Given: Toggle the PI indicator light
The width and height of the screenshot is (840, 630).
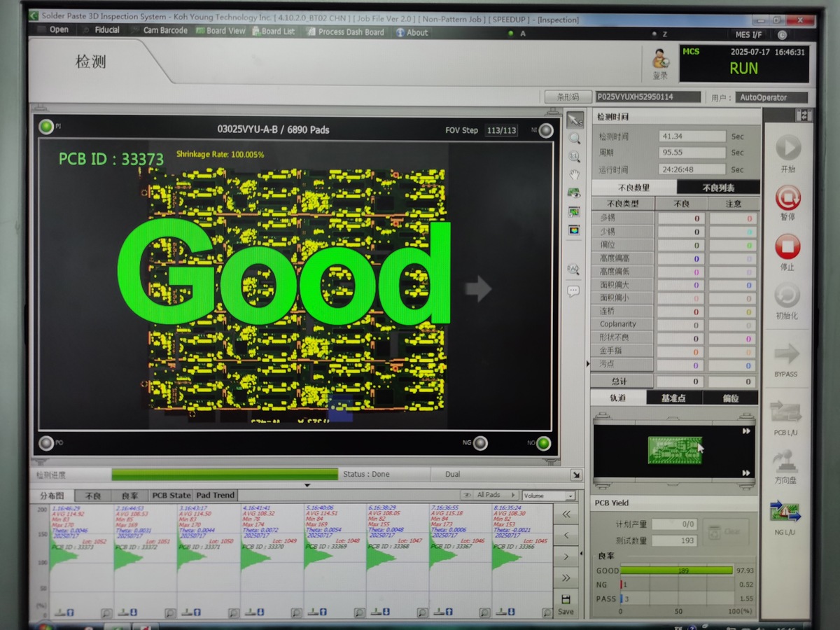Looking at the screenshot, I should point(47,127).
